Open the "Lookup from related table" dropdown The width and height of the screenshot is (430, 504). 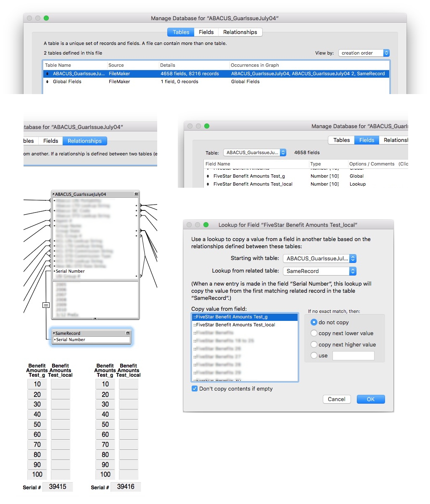[x=319, y=271]
